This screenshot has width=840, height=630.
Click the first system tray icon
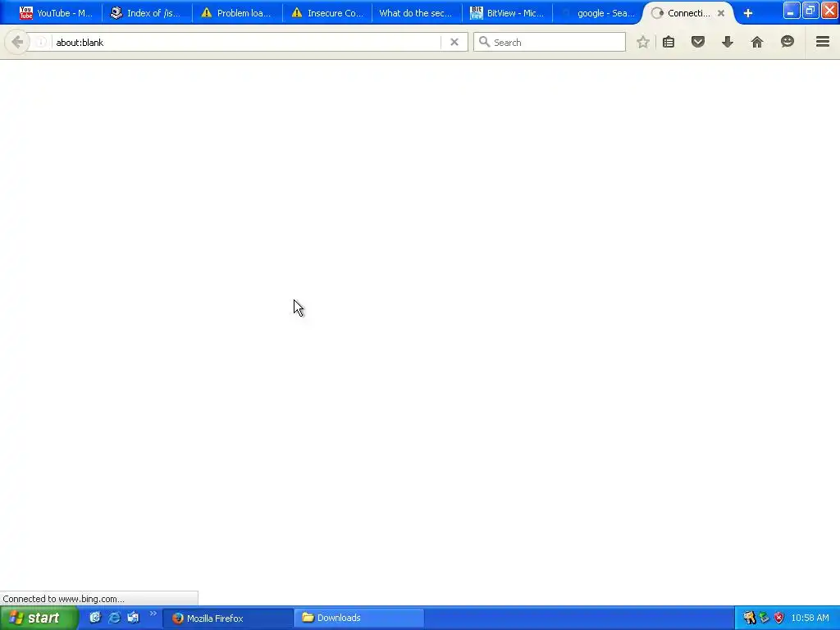coord(749,619)
